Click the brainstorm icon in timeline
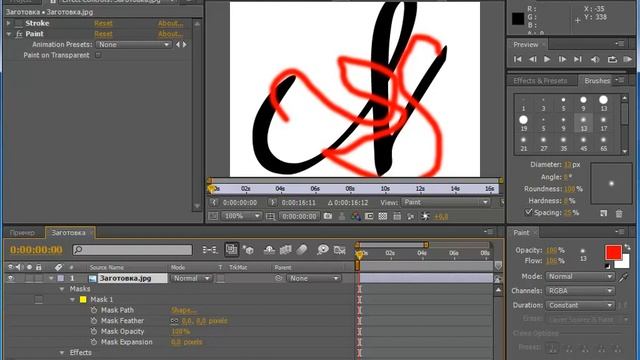This screenshot has height=360, width=640. (x=322, y=249)
